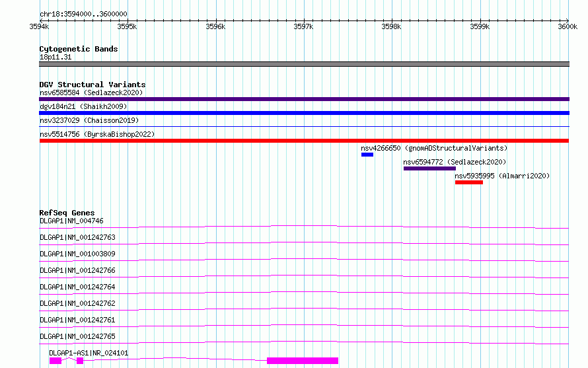Open DLGAP1|NM_004746 transcript label
588x368 pixels.
click(x=71, y=221)
